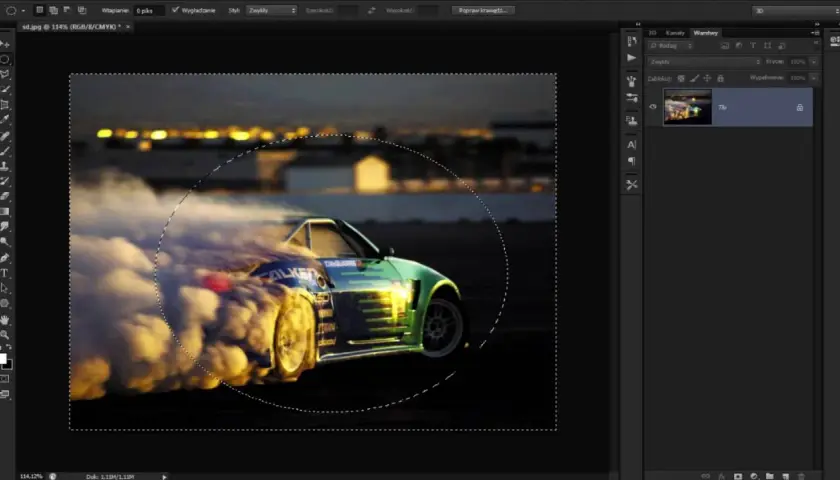Click the swap width and height icon
The width and height of the screenshot is (840, 480).
(371, 10)
